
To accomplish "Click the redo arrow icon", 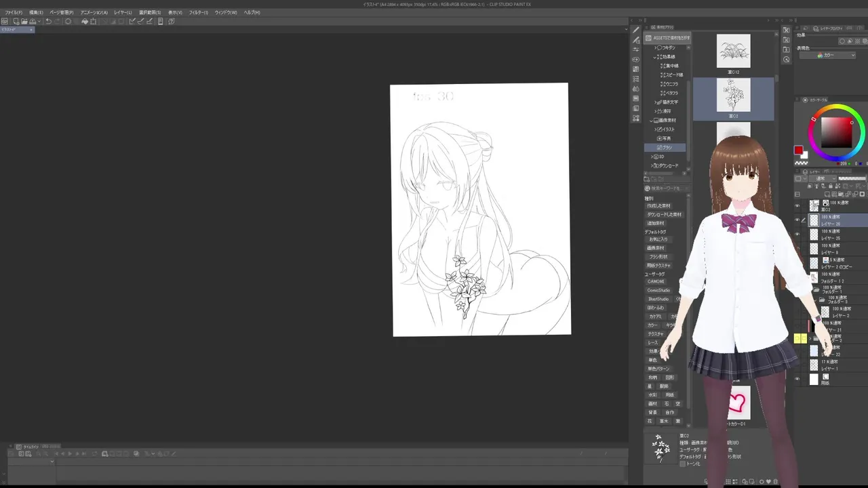I will coord(57,22).
